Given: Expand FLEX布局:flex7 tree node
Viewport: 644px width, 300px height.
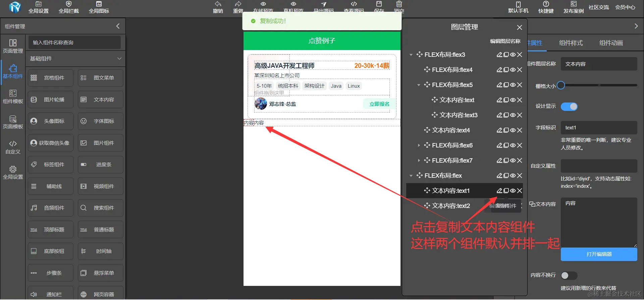Looking at the screenshot, I should (x=419, y=161).
